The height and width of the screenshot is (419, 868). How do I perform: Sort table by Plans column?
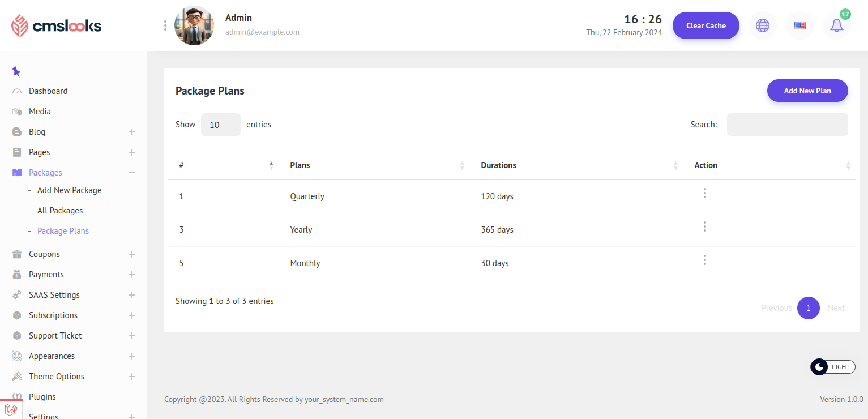click(375, 165)
